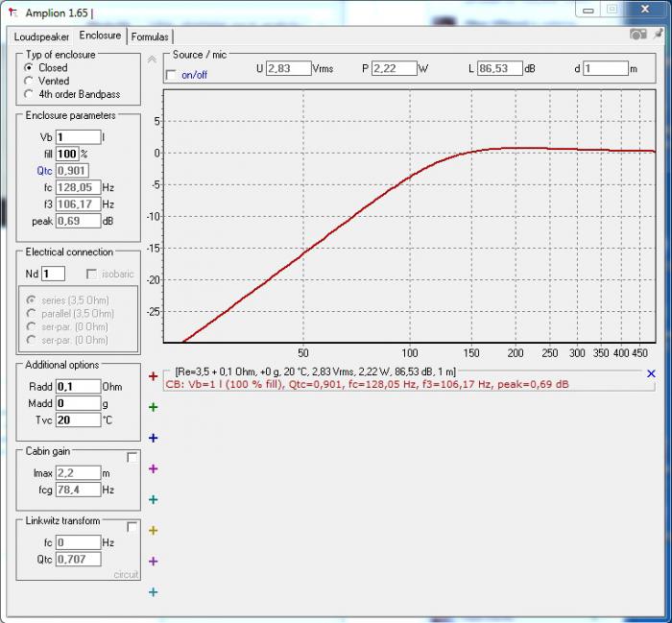Click the Radd Ohm input field

point(78,387)
